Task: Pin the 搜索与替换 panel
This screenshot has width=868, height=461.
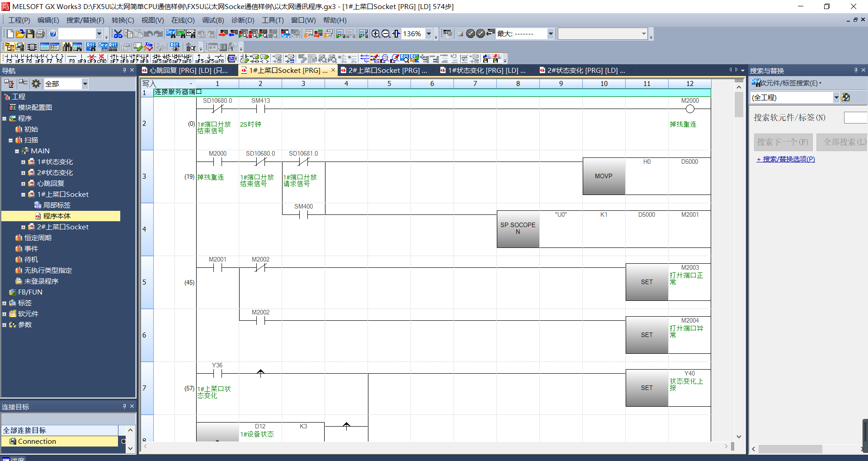Action: pyautogui.click(x=856, y=70)
